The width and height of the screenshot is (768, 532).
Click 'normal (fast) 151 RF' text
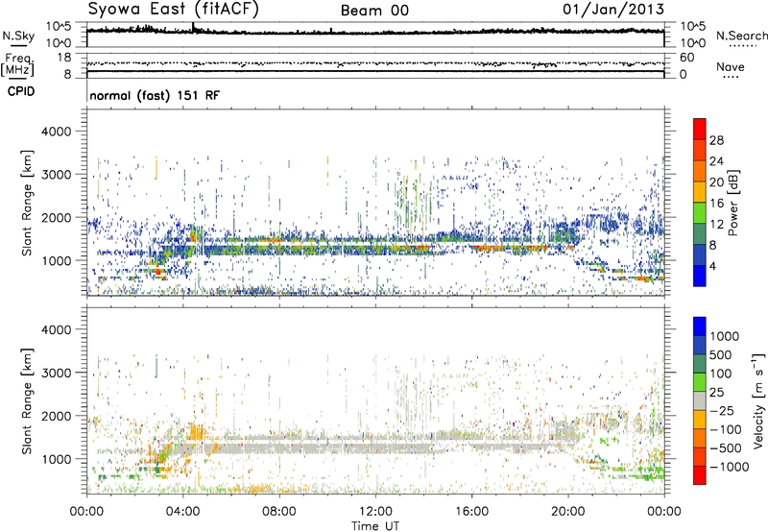155,95
